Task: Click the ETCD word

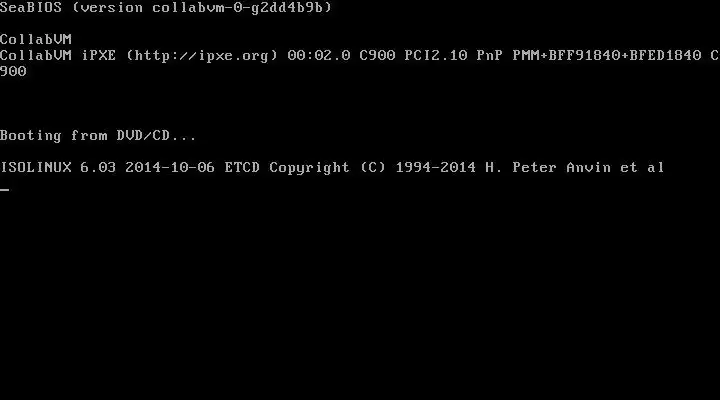Action: pyautogui.click(x=242, y=168)
